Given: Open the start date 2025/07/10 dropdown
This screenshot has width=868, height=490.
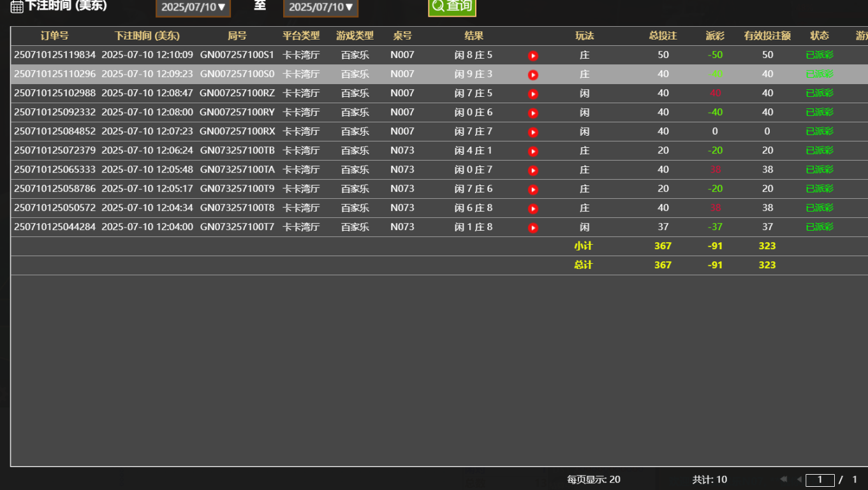Looking at the screenshot, I should coord(193,9).
